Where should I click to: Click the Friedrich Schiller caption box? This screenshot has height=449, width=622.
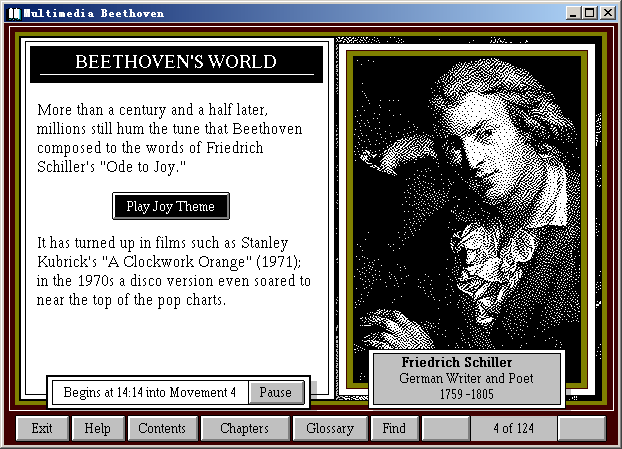pyautogui.click(x=467, y=378)
